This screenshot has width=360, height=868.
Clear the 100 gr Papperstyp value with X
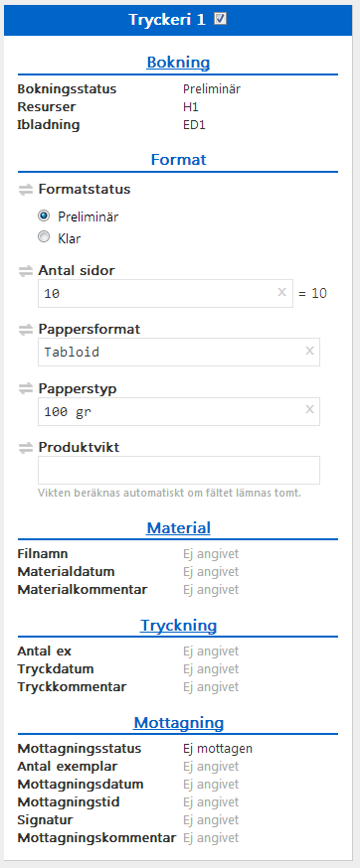(x=309, y=409)
